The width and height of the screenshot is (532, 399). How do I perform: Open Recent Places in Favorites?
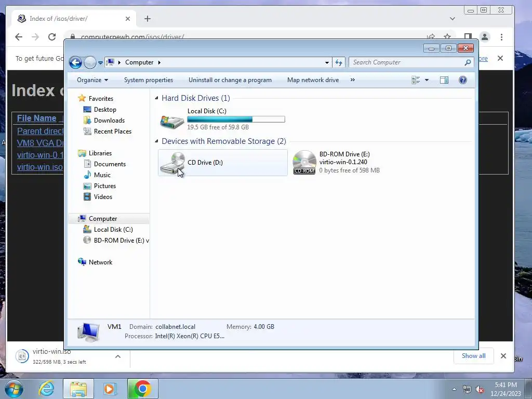point(112,131)
